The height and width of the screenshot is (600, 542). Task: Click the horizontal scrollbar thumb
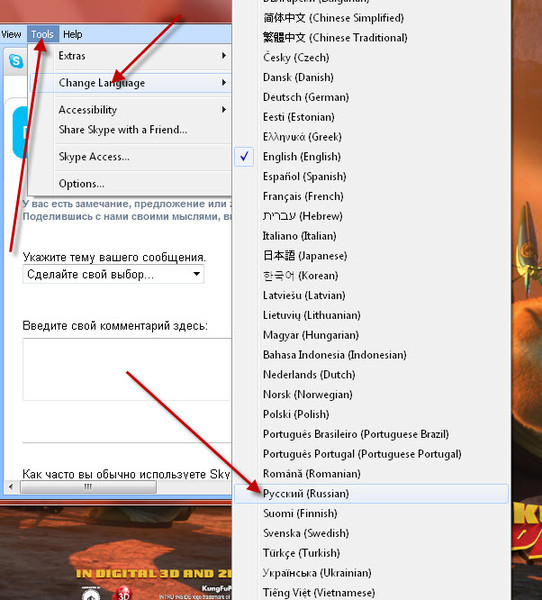coord(88,487)
